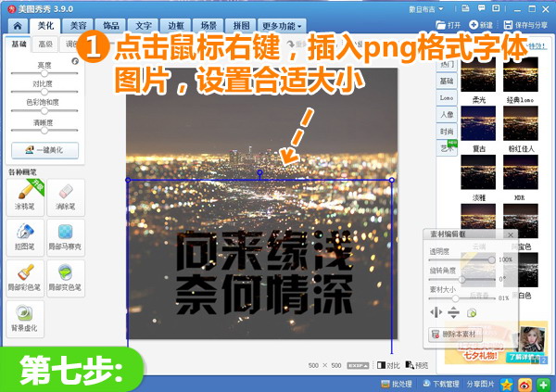This screenshot has width=556, height=392.
Task: Select the 时尚 effects category
Action: (x=447, y=132)
